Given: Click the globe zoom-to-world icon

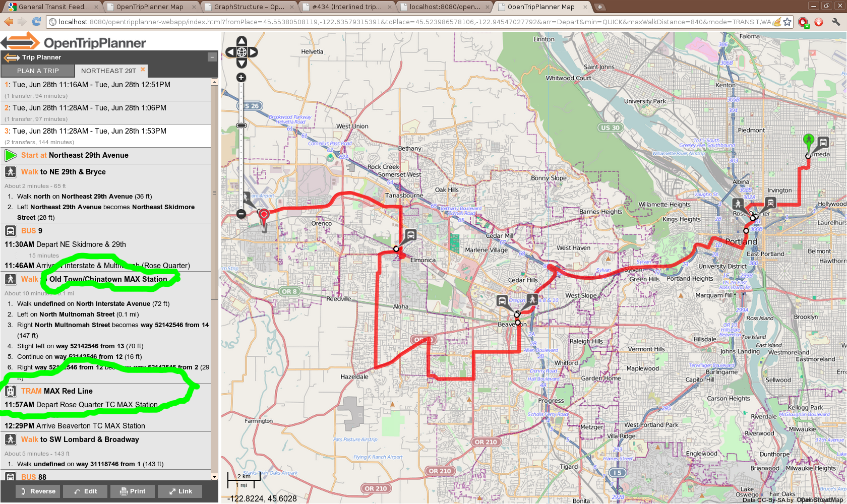Looking at the screenshot, I should pos(241,52).
